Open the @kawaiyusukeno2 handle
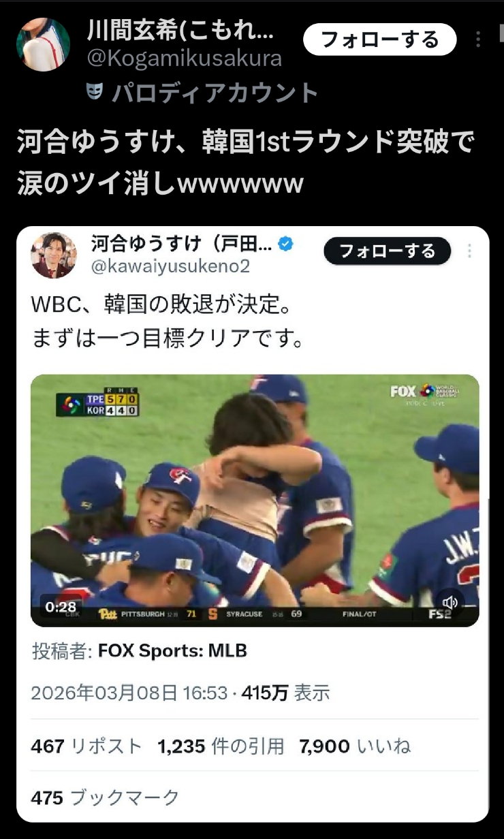The width and height of the screenshot is (504, 839). click(x=170, y=266)
